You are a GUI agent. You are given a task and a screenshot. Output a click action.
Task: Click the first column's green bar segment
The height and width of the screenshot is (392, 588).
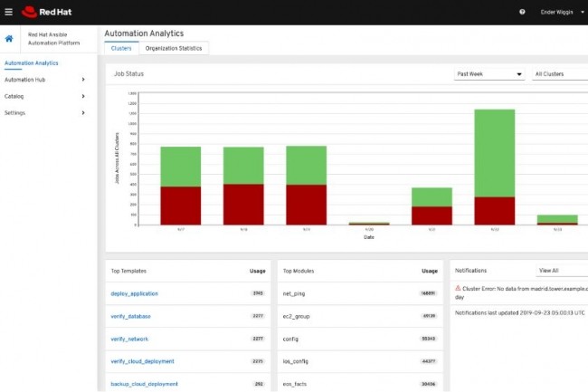tap(181, 167)
